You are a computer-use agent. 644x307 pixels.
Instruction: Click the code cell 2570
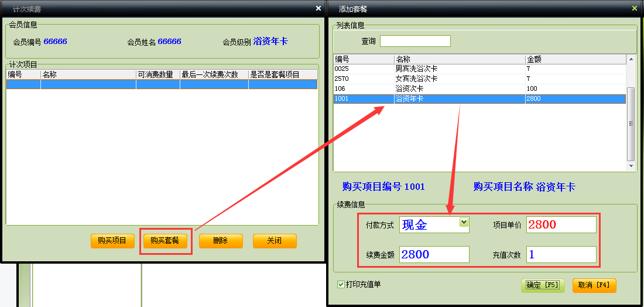364,79
